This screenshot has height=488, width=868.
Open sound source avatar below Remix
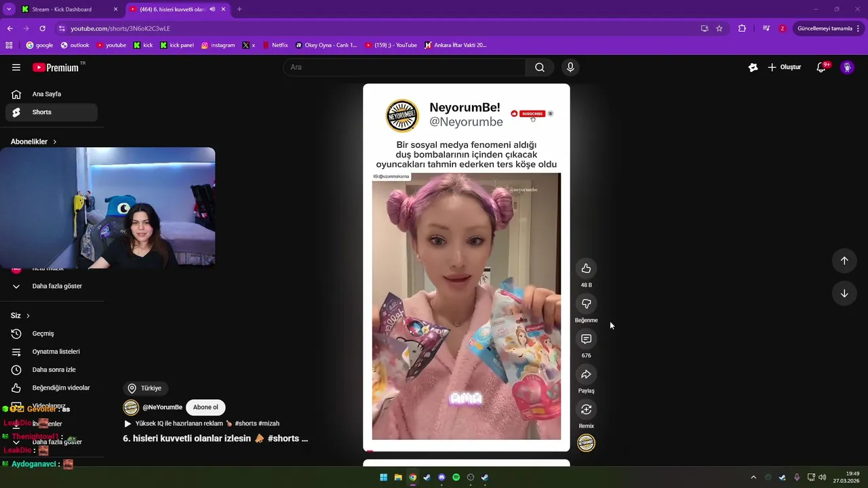586,443
